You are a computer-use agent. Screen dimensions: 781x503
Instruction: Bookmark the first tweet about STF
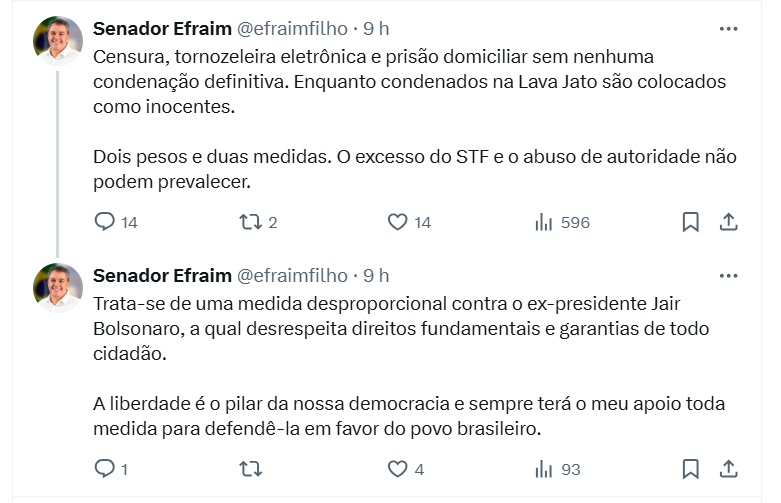690,222
